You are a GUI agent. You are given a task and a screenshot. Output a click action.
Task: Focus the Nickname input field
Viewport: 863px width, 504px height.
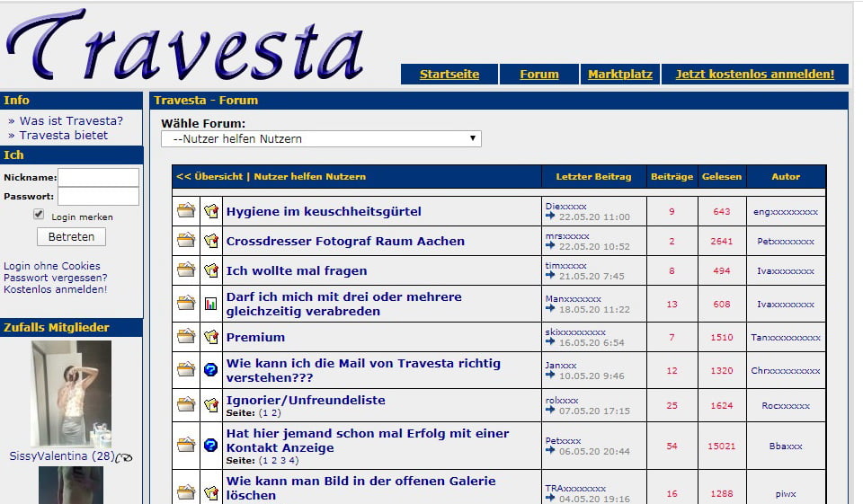[99, 178]
